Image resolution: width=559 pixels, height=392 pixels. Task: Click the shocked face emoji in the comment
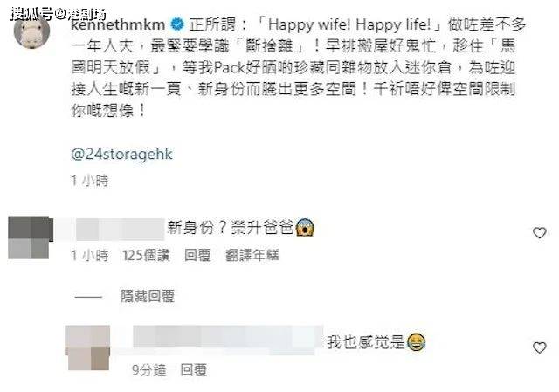[x=305, y=227]
